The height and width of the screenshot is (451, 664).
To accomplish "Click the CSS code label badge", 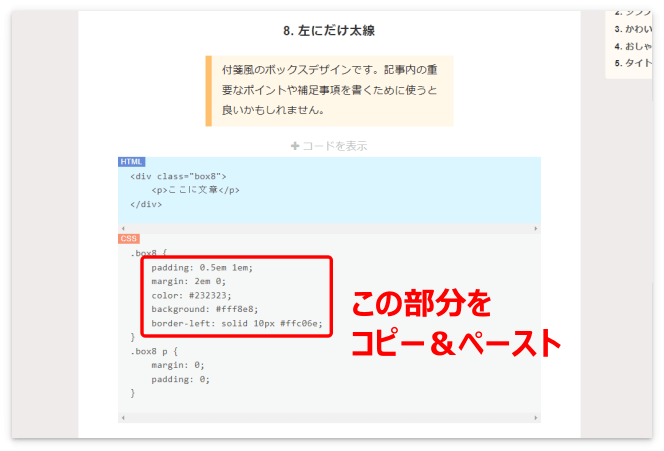I will (x=128, y=239).
